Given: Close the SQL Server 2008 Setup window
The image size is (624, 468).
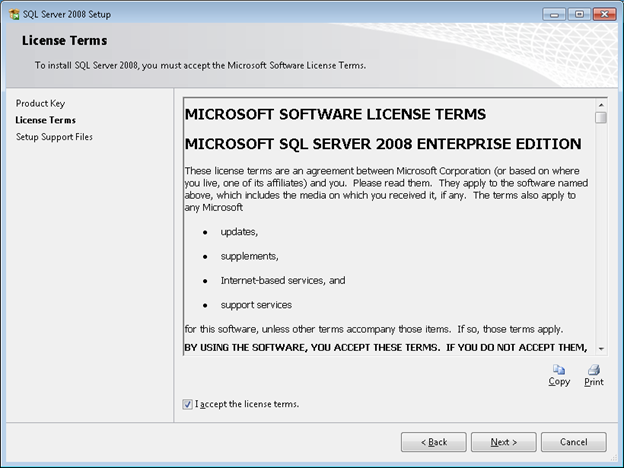Looking at the screenshot, I should tap(604, 14).
